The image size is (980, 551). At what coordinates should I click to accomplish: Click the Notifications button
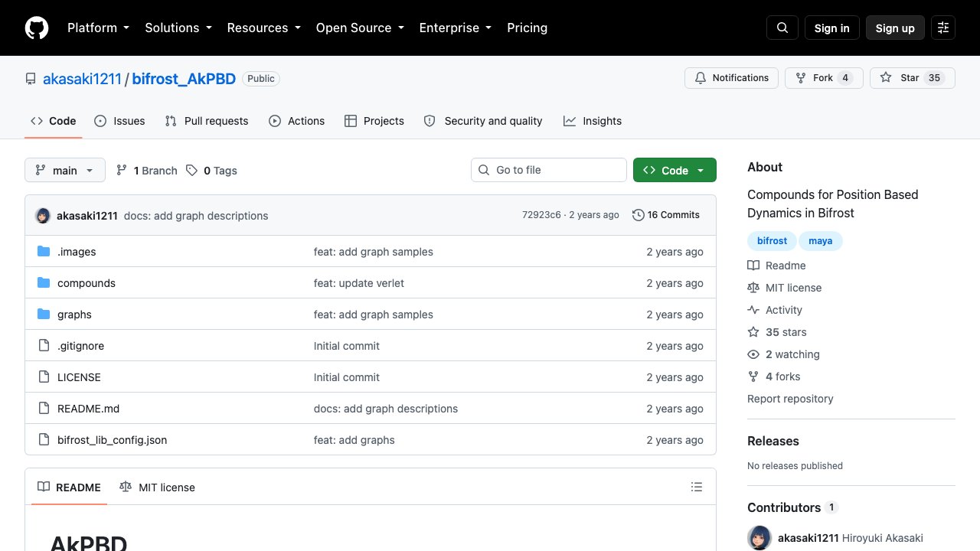(x=731, y=78)
